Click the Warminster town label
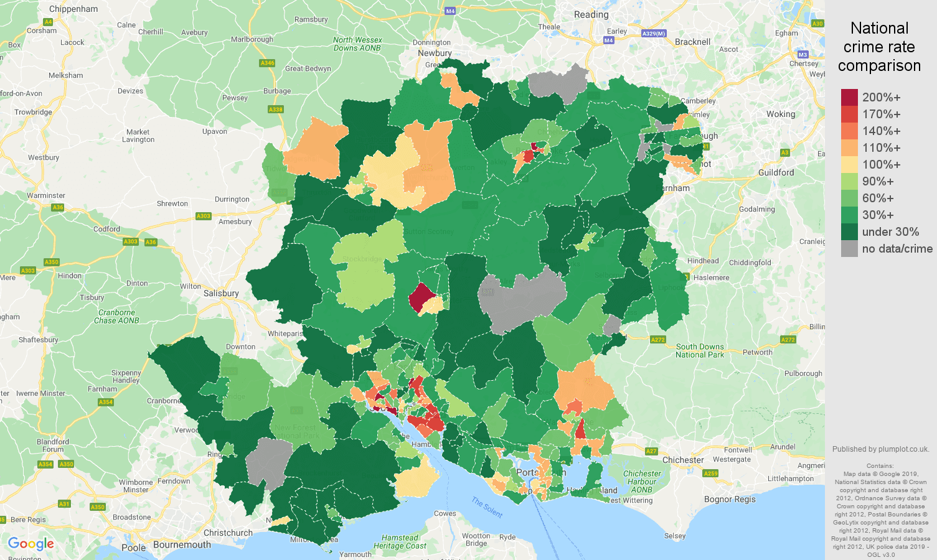The width and height of the screenshot is (937, 560). [46, 195]
